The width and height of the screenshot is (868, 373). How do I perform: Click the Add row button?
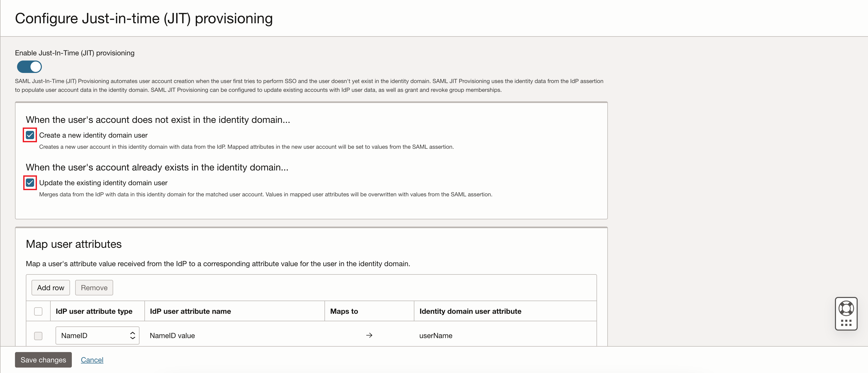click(51, 287)
